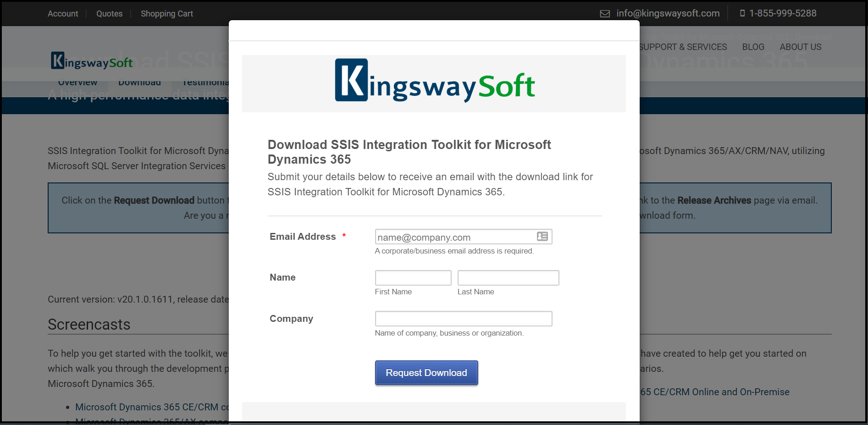The image size is (868, 425).
Task: Click the 'First Name' sublabel
Action: point(393,292)
